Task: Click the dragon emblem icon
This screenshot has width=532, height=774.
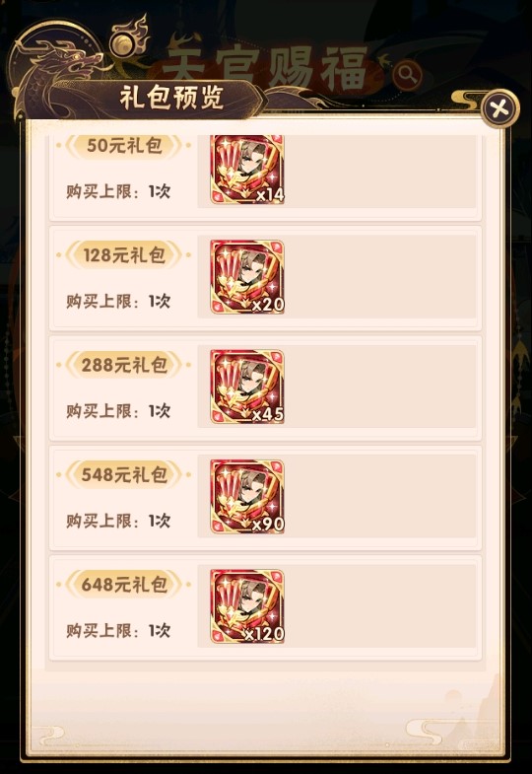Action: [52, 74]
